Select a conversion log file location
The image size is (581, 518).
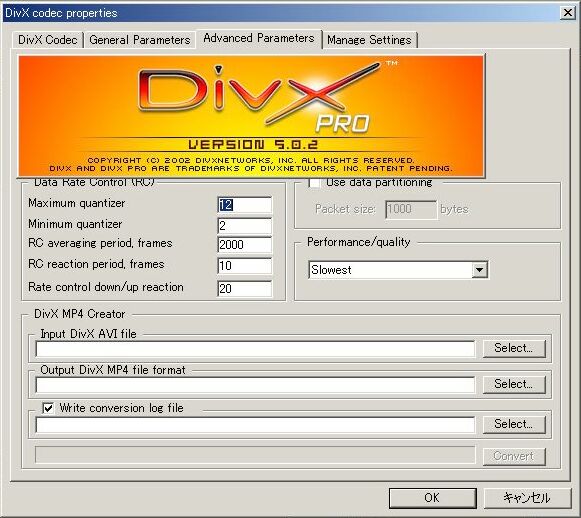point(514,424)
